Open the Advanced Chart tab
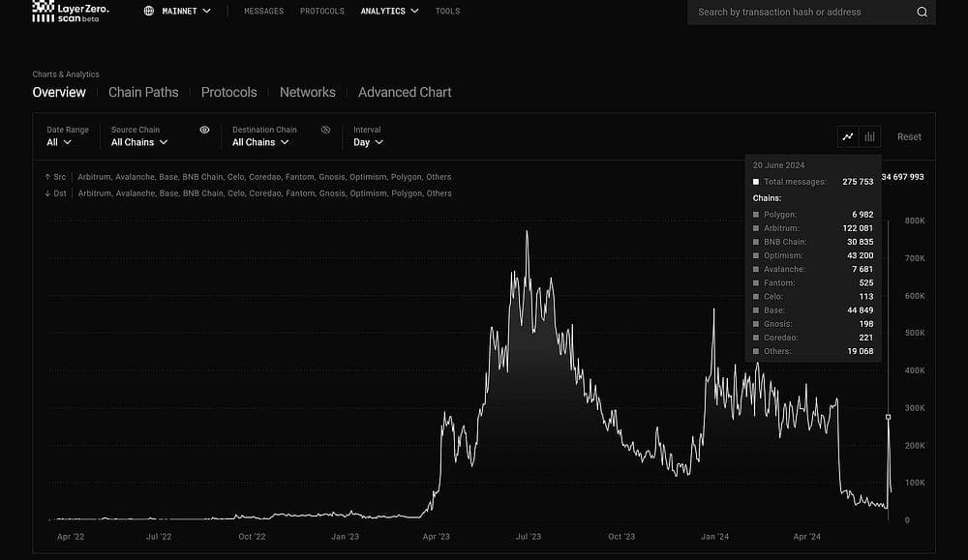The height and width of the screenshot is (560, 968). click(405, 93)
